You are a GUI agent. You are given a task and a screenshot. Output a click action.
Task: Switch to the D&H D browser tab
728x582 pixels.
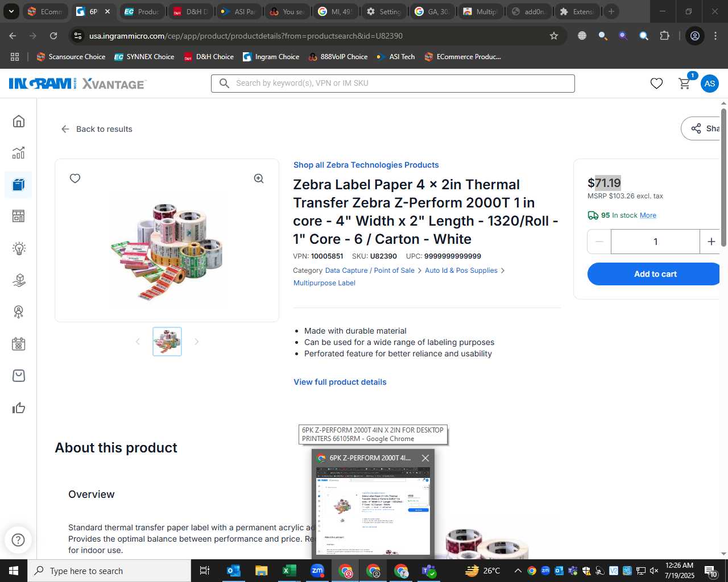point(191,11)
